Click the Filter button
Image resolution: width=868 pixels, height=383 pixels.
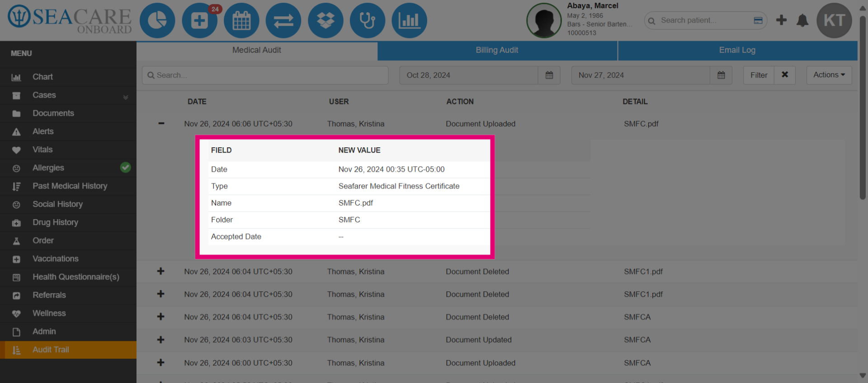[759, 75]
